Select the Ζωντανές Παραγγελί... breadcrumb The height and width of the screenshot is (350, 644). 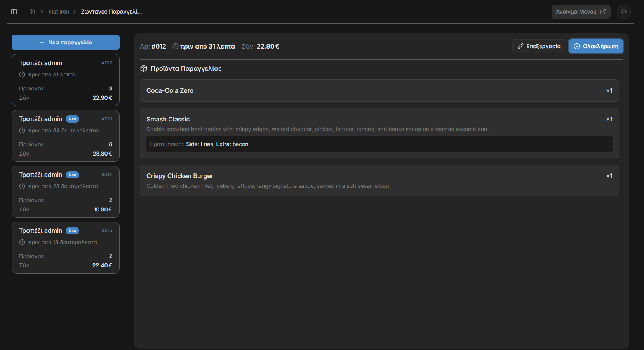[111, 12]
